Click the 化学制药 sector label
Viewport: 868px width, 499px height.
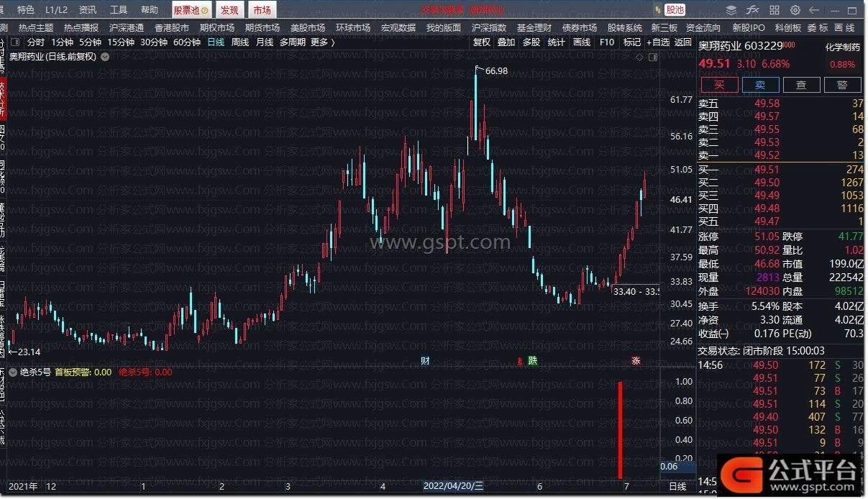tap(842, 47)
